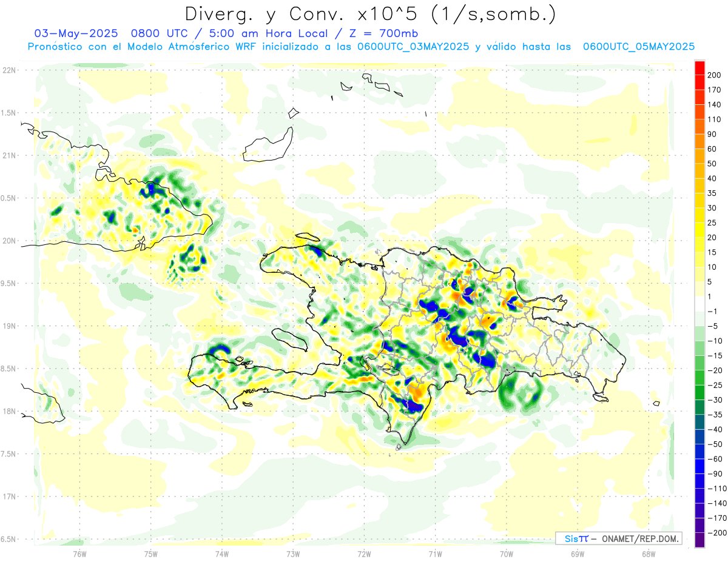Click the 7.5N latitude label
728x562 pixels.
pyautogui.click(x=9, y=454)
